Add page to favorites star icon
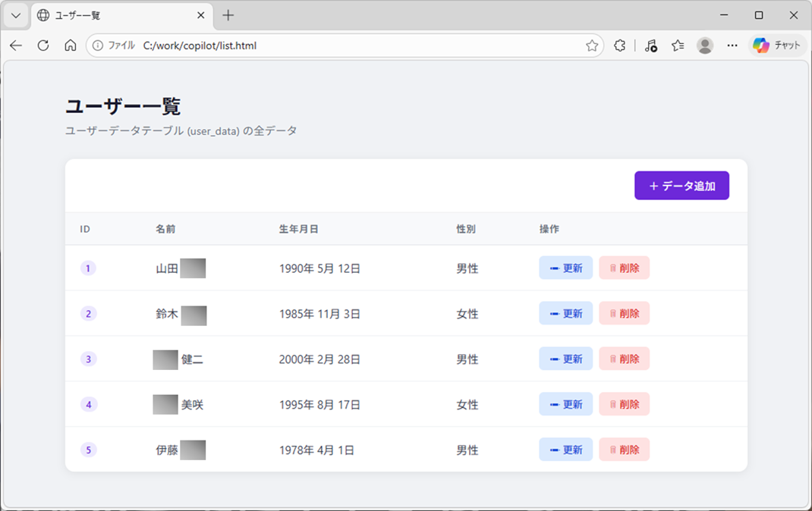Screen dimensions: 812x511 [592, 45]
